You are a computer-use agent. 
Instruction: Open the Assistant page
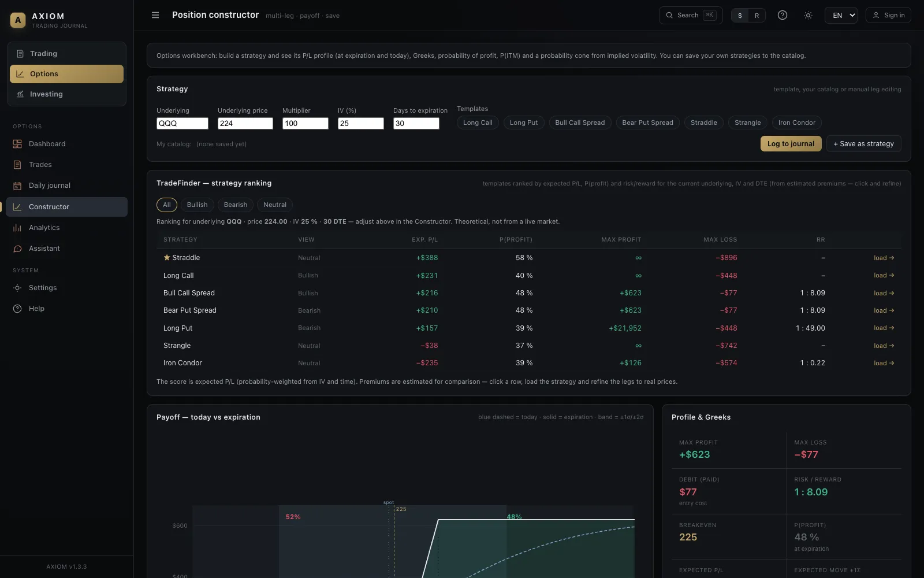(x=66, y=249)
